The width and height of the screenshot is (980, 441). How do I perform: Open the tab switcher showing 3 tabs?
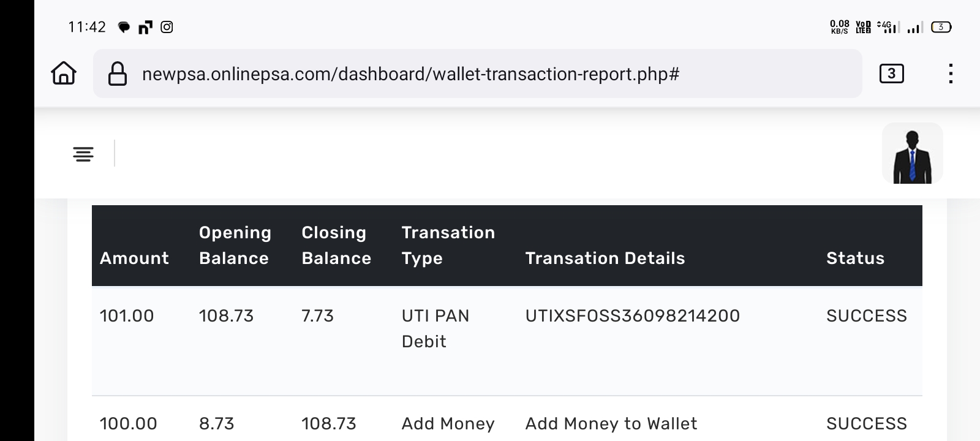click(891, 73)
